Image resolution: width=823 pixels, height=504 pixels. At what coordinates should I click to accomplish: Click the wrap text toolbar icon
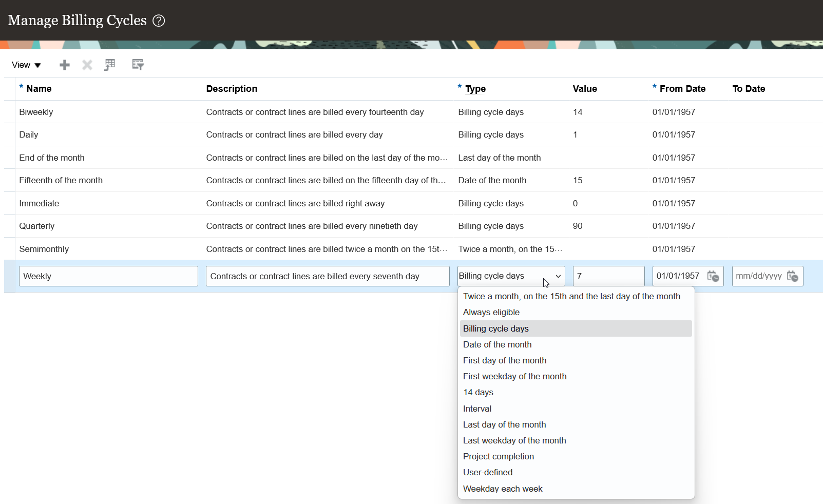click(x=138, y=65)
